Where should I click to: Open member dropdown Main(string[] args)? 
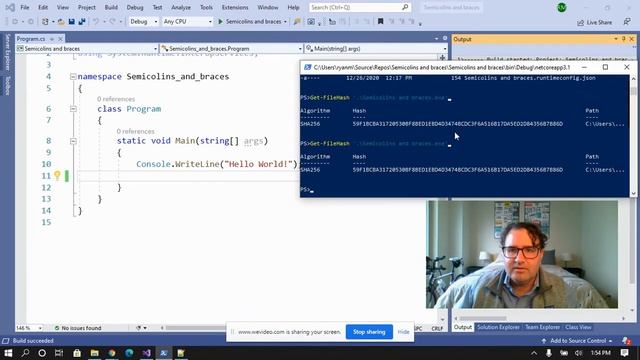point(376,49)
